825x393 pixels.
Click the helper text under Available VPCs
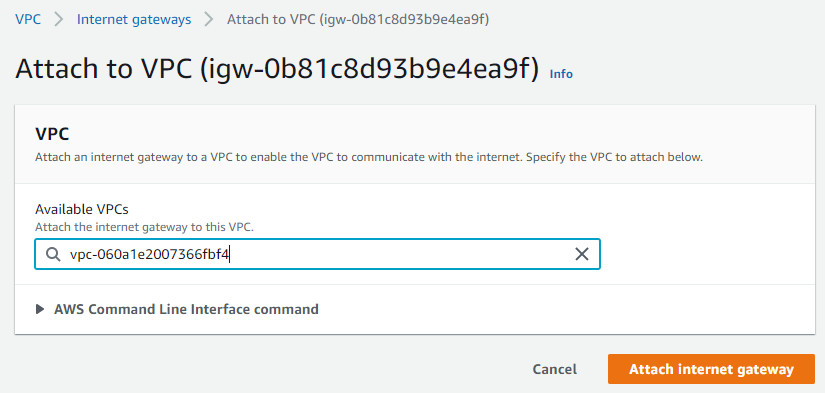coord(144,228)
